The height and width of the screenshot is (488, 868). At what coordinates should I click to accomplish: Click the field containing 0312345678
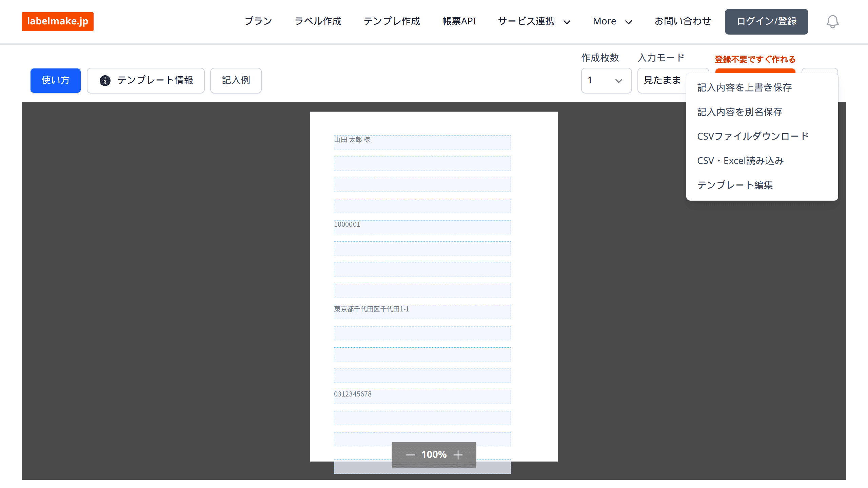[x=422, y=397]
